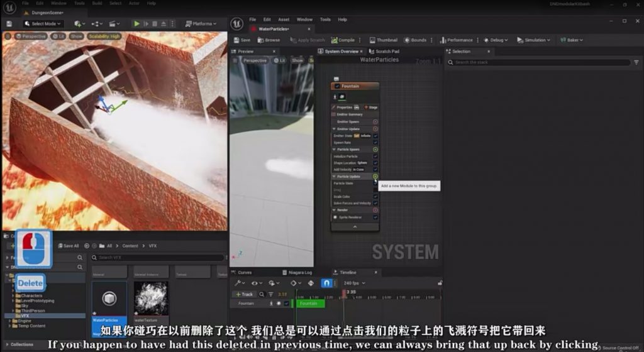Viewport: 644px width, 352px height.
Task: Collapse the Particle Update group
Action: tap(334, 177)
